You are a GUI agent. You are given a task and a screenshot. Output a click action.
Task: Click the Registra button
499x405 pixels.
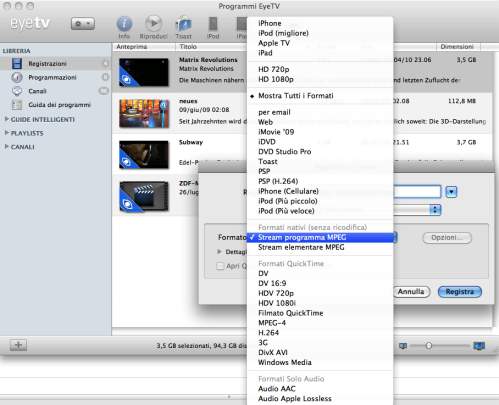pyautogui.click(x=460, y=292)
